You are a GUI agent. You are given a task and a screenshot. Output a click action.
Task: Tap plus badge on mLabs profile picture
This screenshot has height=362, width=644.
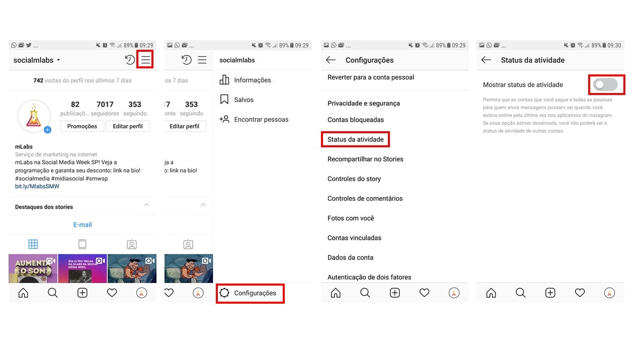(47, 130)
